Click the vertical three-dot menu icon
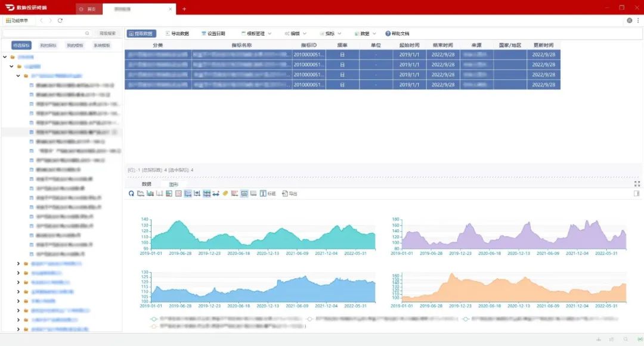The height and width of the screenshot is (346, 644). (x=638, y=20)
